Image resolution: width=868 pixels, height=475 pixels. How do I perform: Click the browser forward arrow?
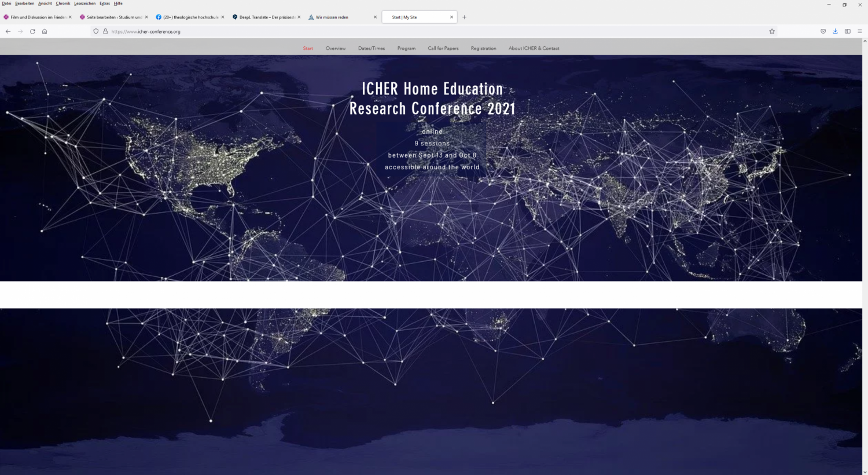[20, 31]
